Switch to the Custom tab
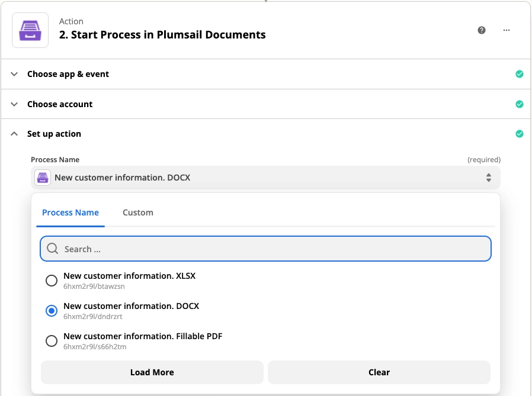 coord(138,213)
